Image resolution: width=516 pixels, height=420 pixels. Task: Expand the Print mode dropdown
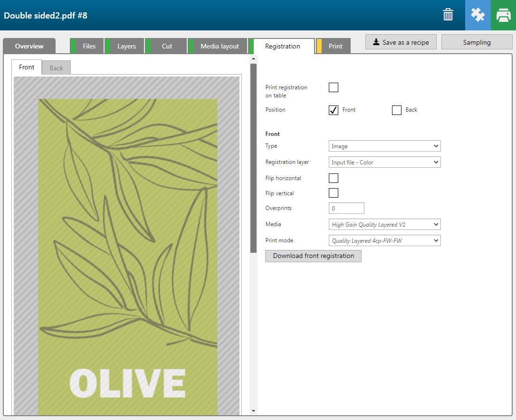384,241
